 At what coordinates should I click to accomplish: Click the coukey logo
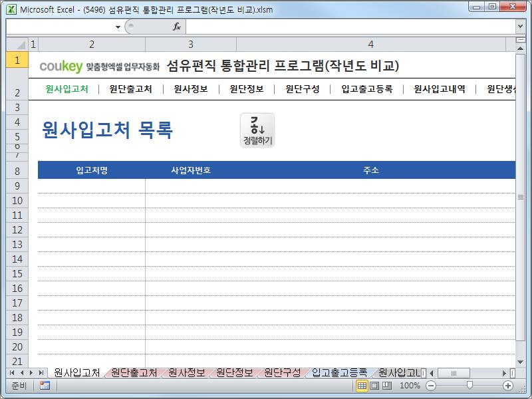[x=61, y=66]
